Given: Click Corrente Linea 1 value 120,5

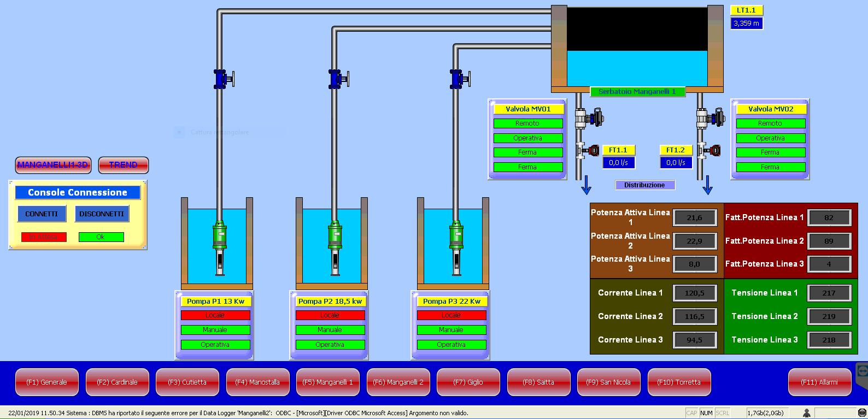Looking at the screenshot, I should 695,293.
